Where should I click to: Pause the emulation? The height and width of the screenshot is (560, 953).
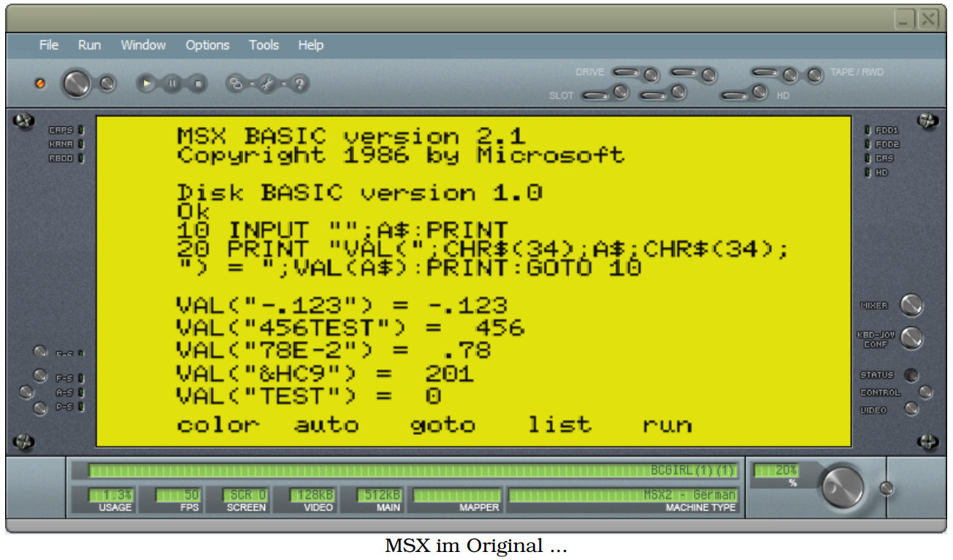click(x=172, y=84)
